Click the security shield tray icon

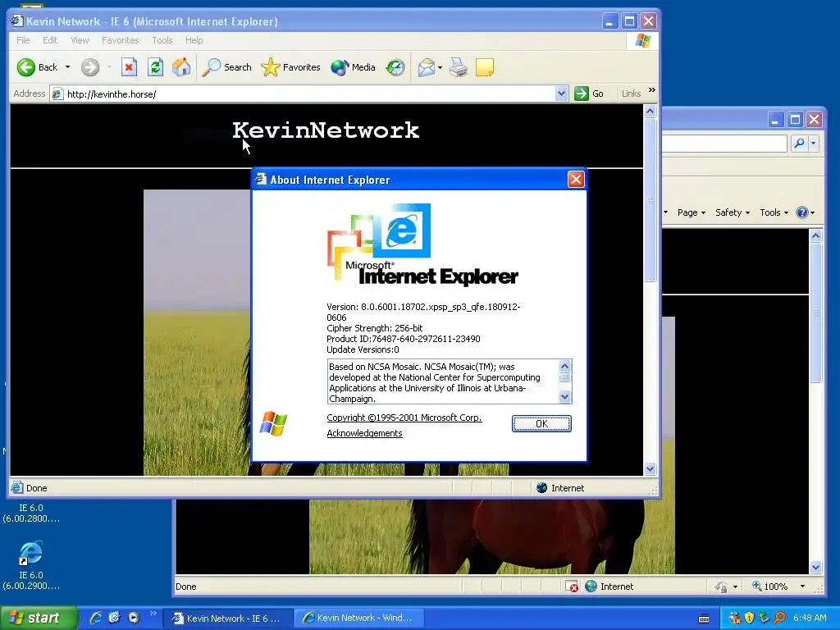click(749, 619)
